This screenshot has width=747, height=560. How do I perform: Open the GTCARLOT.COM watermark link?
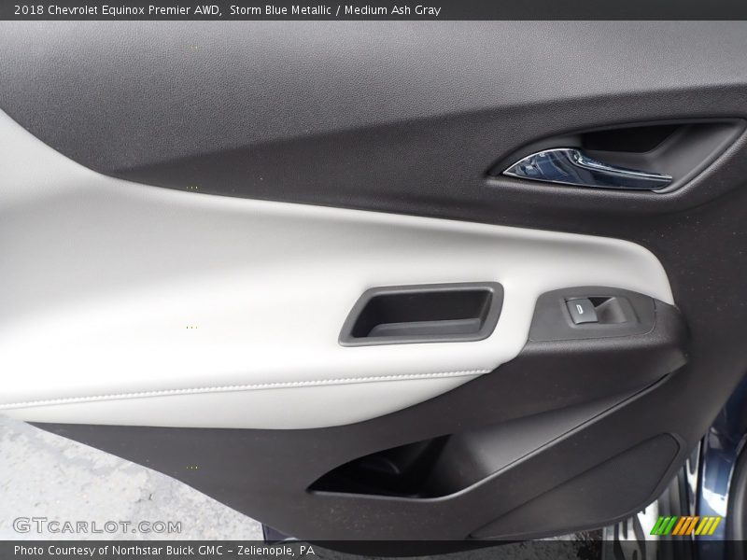(x=97, y=525)
